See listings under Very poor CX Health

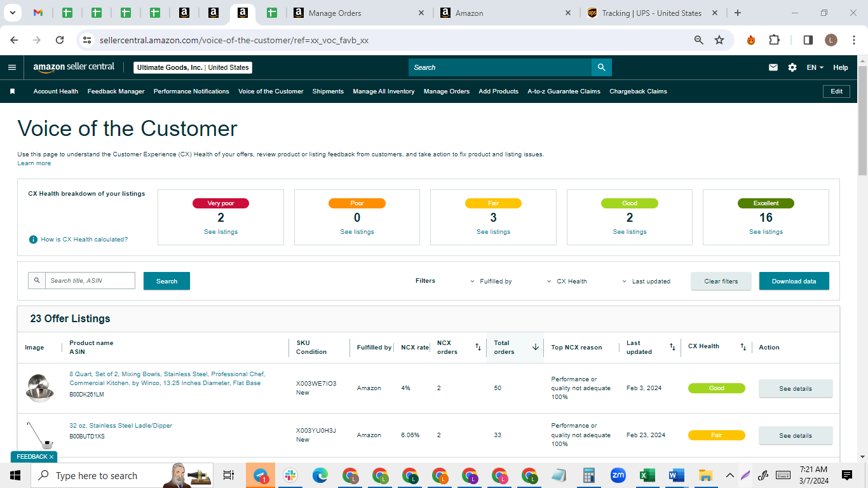(x=220, y=232)
